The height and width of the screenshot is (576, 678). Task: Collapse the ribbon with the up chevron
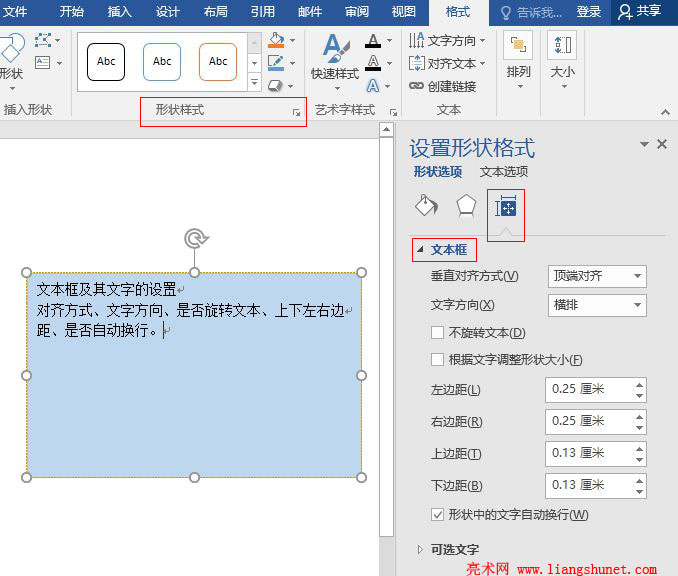click(x=665, y=112)
